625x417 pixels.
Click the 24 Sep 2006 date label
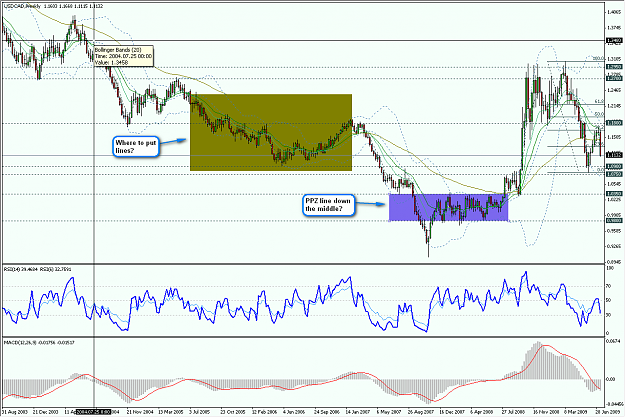pyautogui.click(x=328, y=411)
